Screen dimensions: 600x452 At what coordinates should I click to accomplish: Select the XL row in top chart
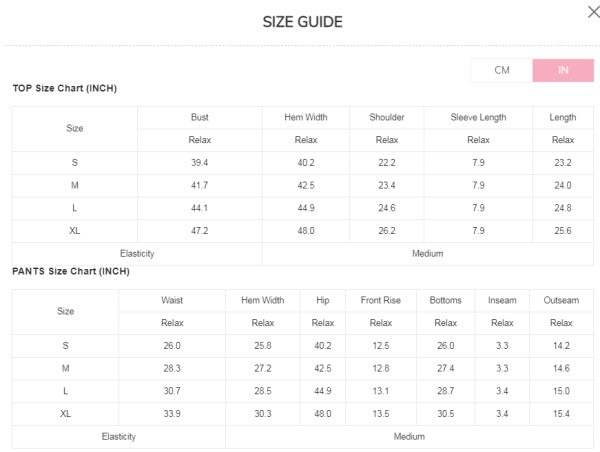75,231
